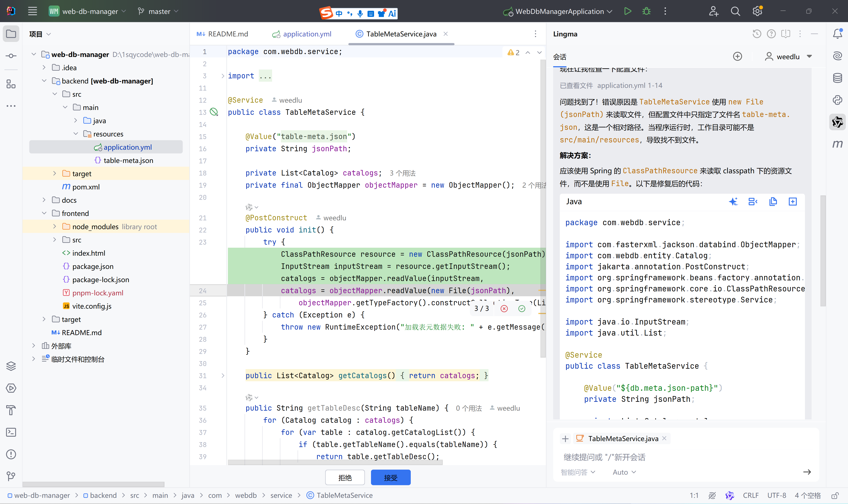
Task: Open the master branch dropdown
Action: pos(158,11)
